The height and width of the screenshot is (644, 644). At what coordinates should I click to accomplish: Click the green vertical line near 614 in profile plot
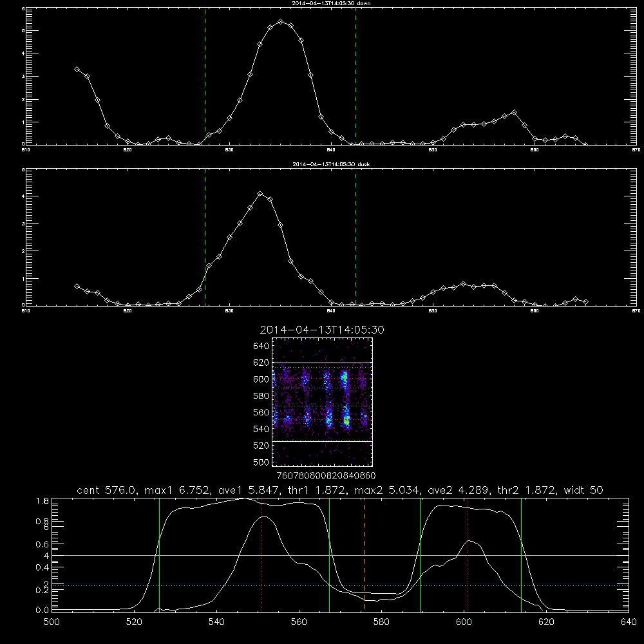[521, 554]
